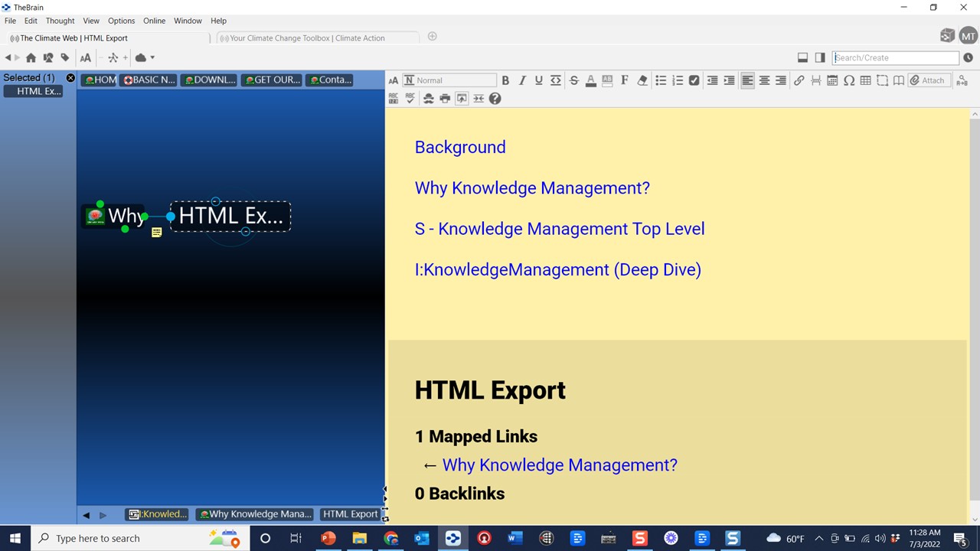Insert a numbered list

pos(678,80)
